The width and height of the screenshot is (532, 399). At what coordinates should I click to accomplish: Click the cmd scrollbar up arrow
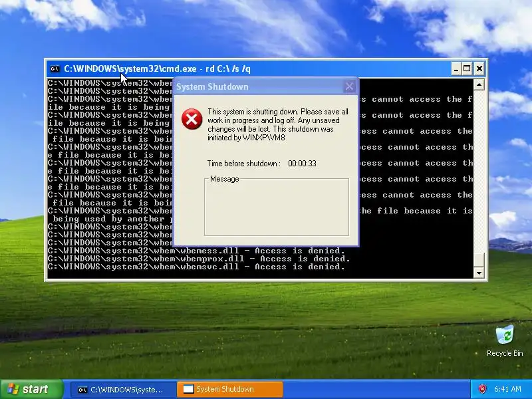(x=479, y=84)
